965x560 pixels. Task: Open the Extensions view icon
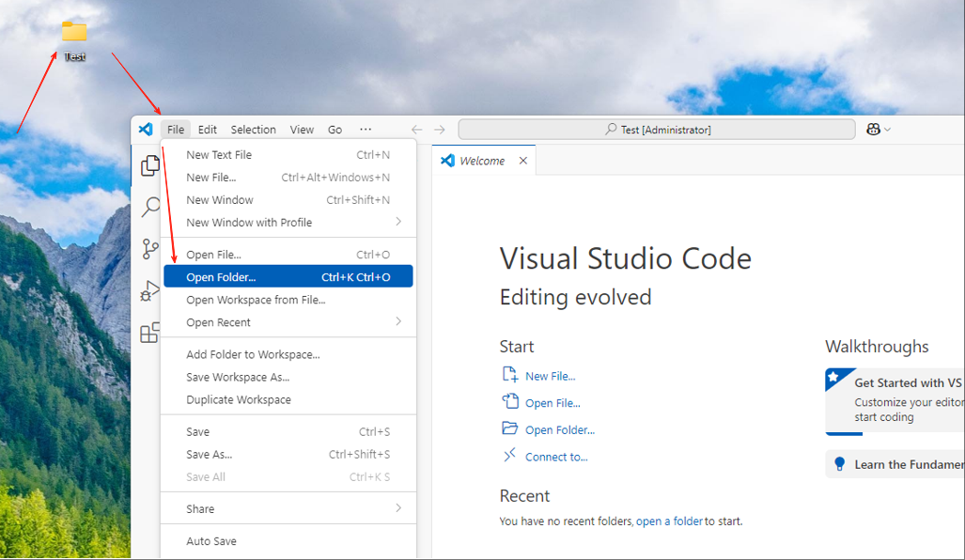coord(149,333)
